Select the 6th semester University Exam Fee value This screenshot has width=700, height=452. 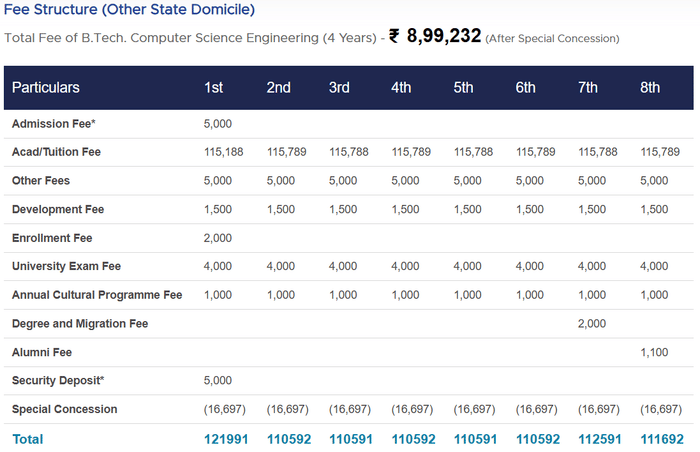[530, 266]
